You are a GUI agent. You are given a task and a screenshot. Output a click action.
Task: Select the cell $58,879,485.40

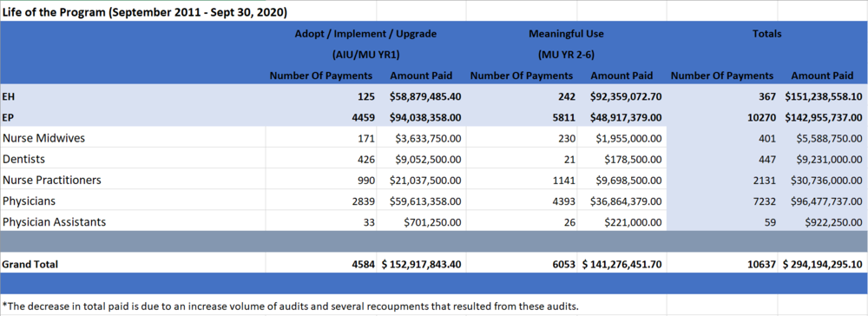tap(425, 97)
